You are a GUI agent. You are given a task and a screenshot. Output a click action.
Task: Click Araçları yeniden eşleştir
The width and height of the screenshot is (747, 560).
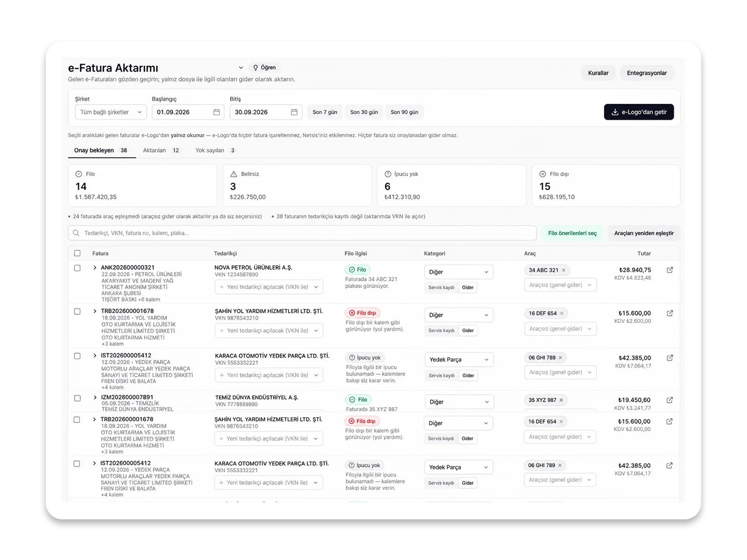644,233
